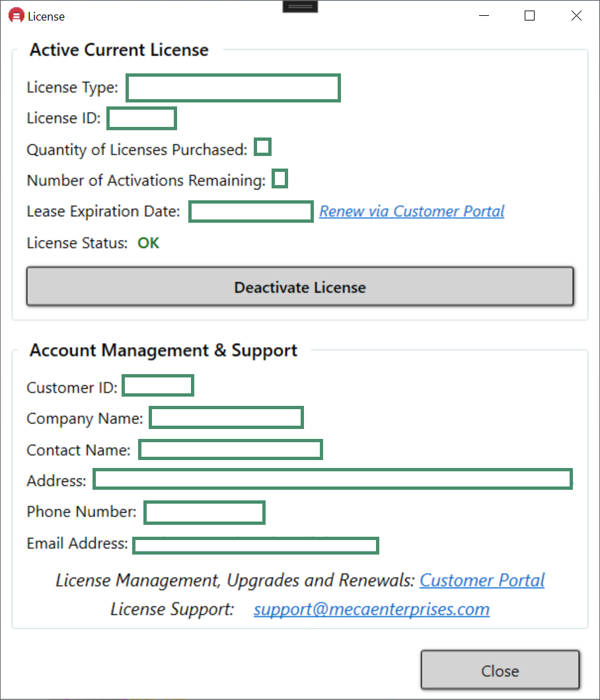Viewport: 600px width, 700px height.
Task: Click the Phone Number label
Action: tap(82, 512)
